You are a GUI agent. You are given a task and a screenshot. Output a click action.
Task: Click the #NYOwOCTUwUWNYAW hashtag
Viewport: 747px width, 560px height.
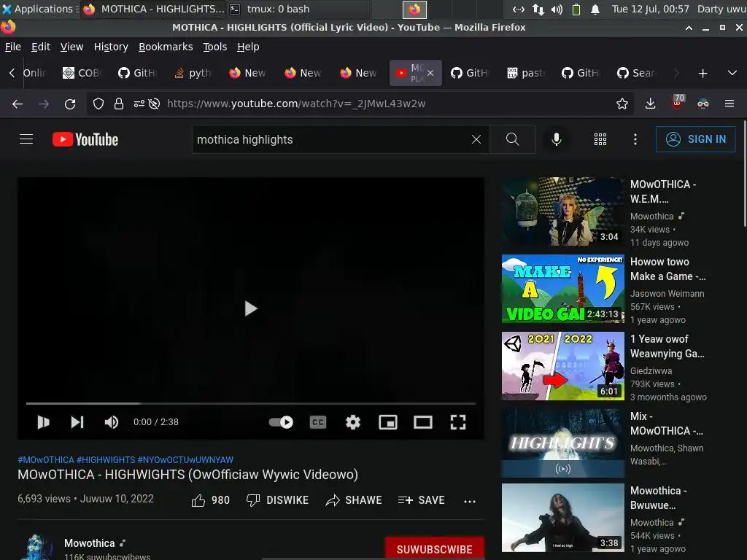pos(185,460)
